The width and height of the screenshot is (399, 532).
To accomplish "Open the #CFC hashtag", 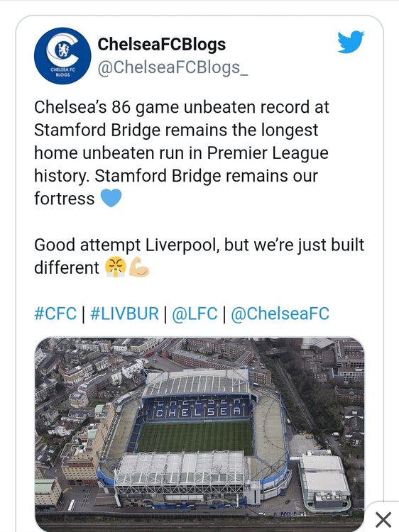I will 55,313.
